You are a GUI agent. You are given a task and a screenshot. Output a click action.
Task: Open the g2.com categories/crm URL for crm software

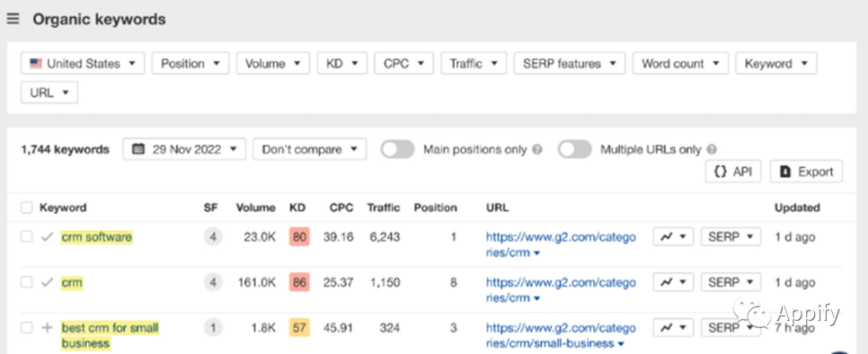(x=561, y=245)
